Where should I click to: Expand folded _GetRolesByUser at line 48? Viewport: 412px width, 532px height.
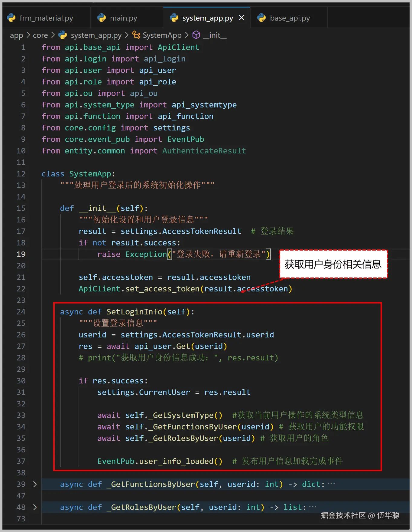pyautogui.click(x=35, y=507)
